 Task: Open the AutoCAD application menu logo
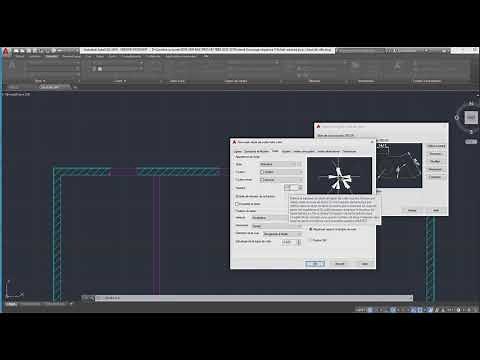point(6,52)
